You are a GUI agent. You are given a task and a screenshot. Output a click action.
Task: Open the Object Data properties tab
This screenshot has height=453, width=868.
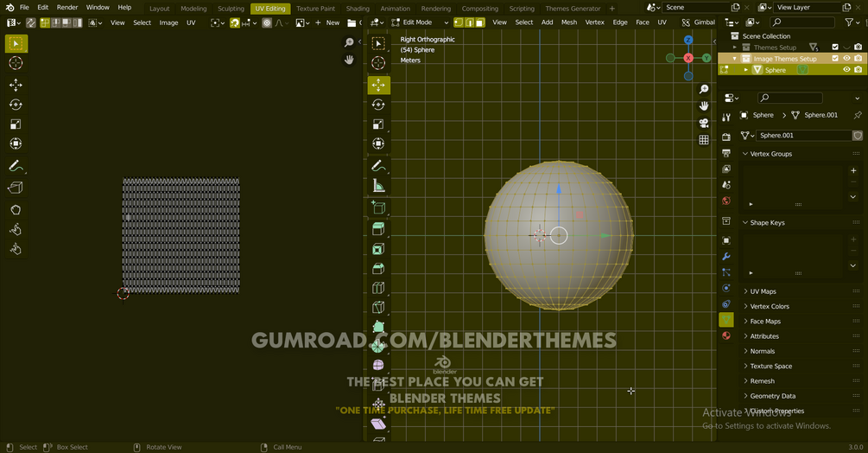tap(726, 320)
